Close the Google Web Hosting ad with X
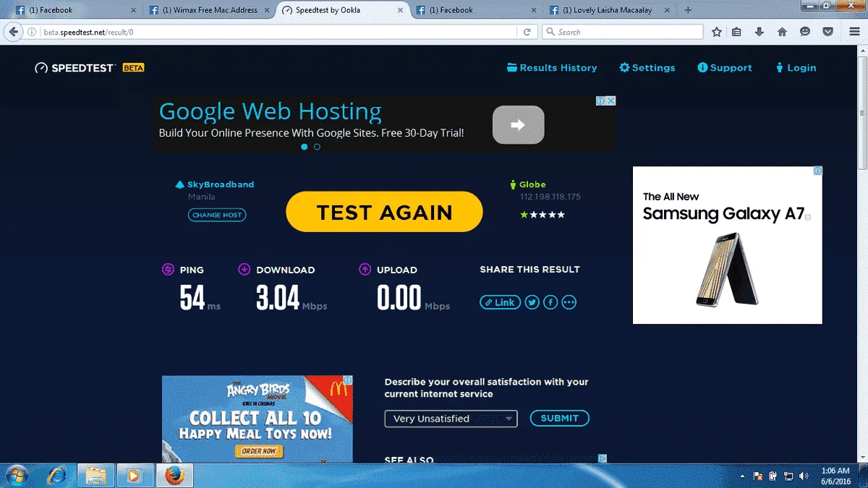Screen dimensions: 868x488 pos(610,100)
